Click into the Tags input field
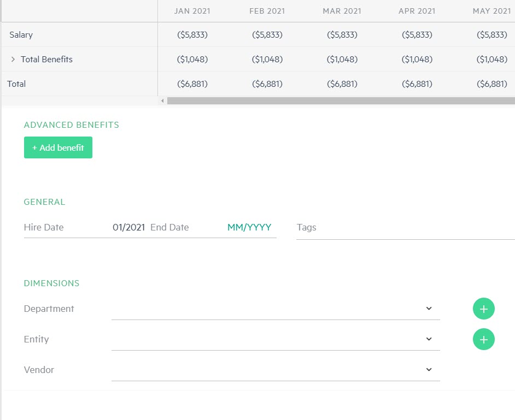515x420 pixels. click(405, 227)
